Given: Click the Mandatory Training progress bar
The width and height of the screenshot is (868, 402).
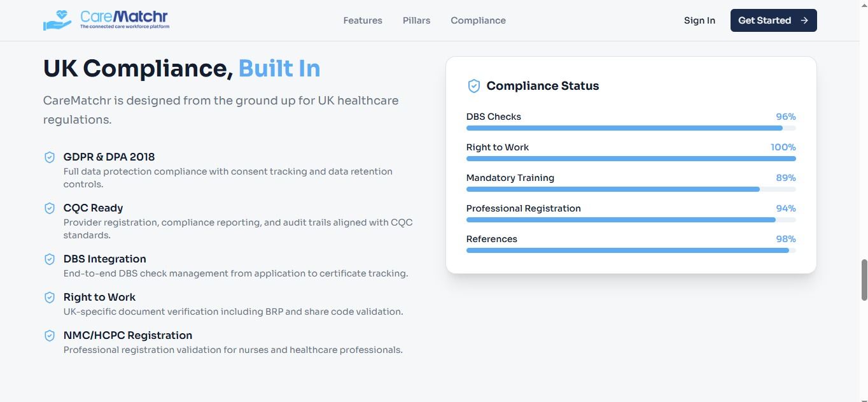Looking at the screenshot, I should coord(631,189).
